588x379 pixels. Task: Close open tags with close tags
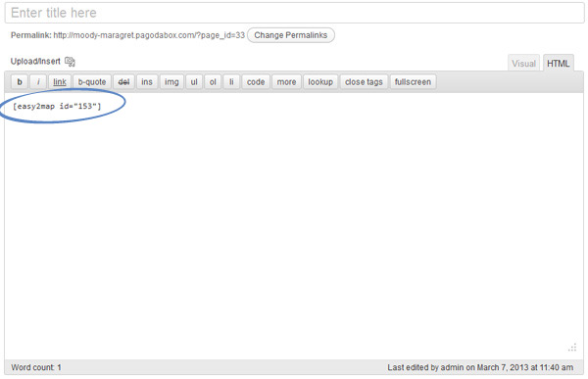pyautogui.click(x=364, y=81)
